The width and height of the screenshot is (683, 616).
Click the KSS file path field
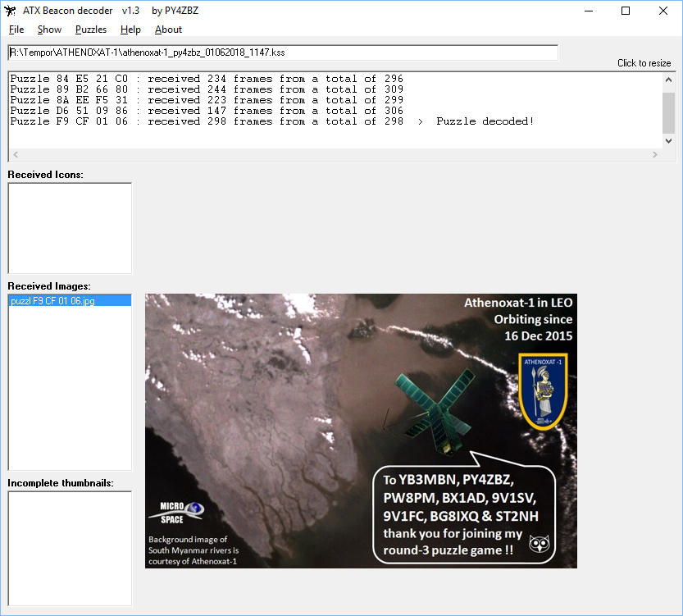[x=283, y=52]
